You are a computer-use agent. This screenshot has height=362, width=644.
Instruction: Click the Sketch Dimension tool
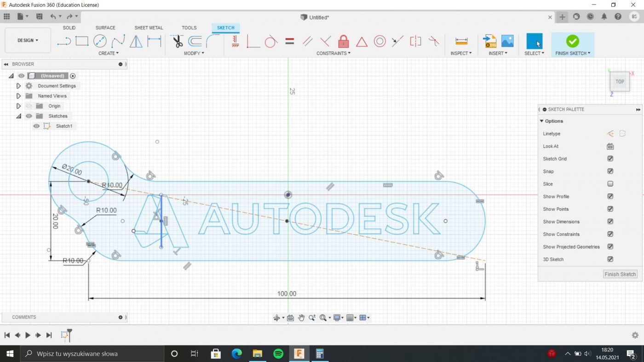[x=154, y=41]
